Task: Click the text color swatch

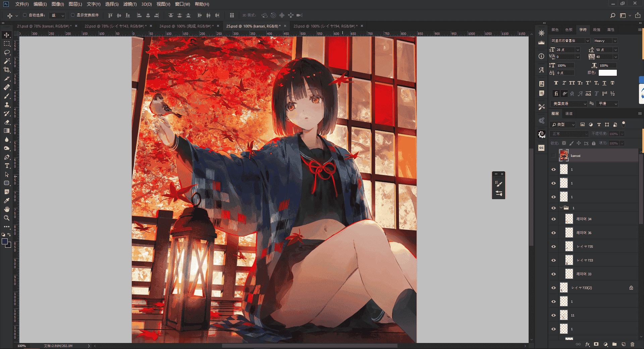Action: [607, 73]
